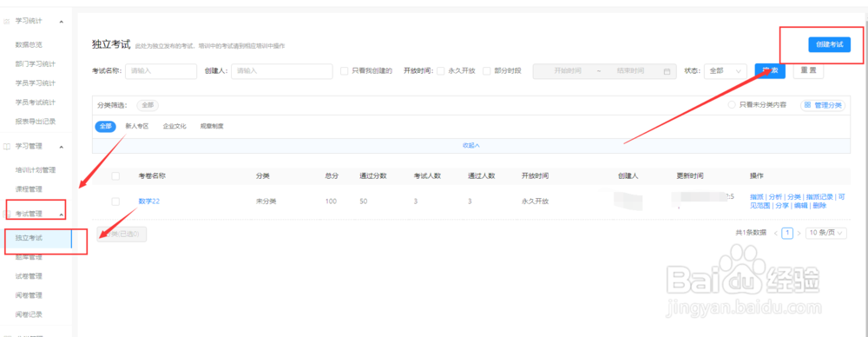The height and width of the screenshot is (337, 868).
Task: Switch to the 企业文化 category tab
Action: pos(174,127)
